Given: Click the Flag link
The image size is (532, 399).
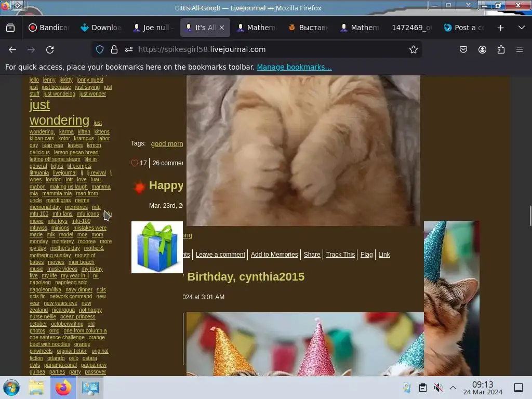Looking at the screenshot, I should 366,255.
